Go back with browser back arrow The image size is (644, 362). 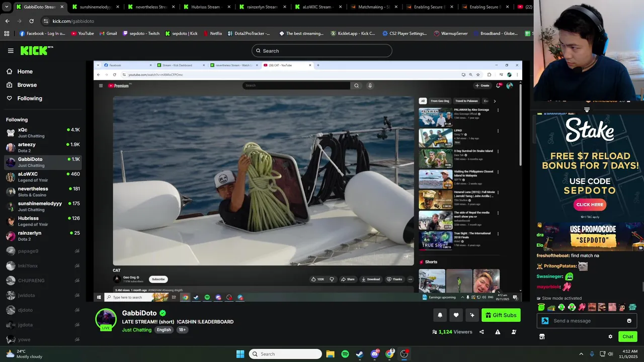(x=7, y=21)
